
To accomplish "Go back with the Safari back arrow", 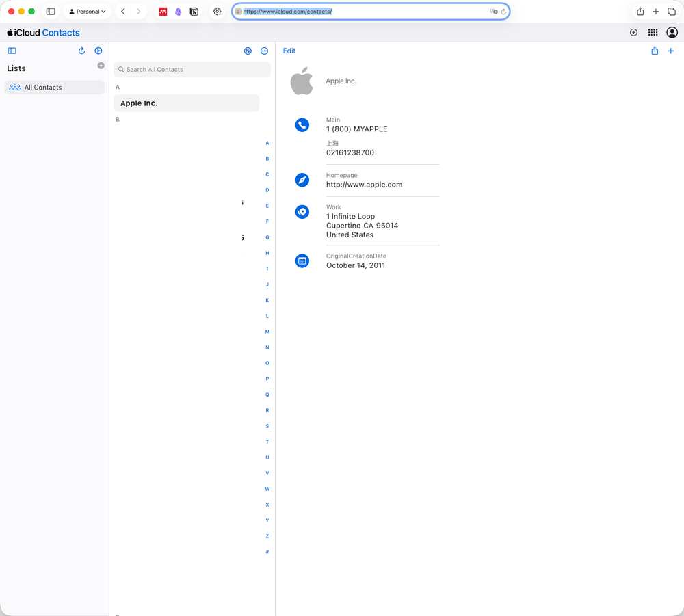I will (x=123, y=12).
